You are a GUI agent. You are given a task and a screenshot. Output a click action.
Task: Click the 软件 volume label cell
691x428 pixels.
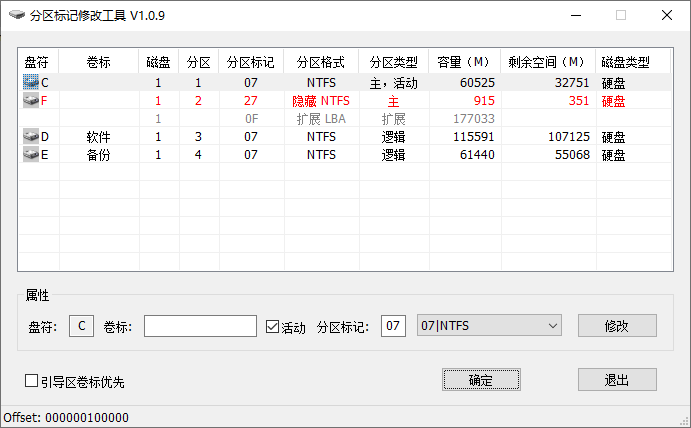pyautogui.click(x=99, y=137)
